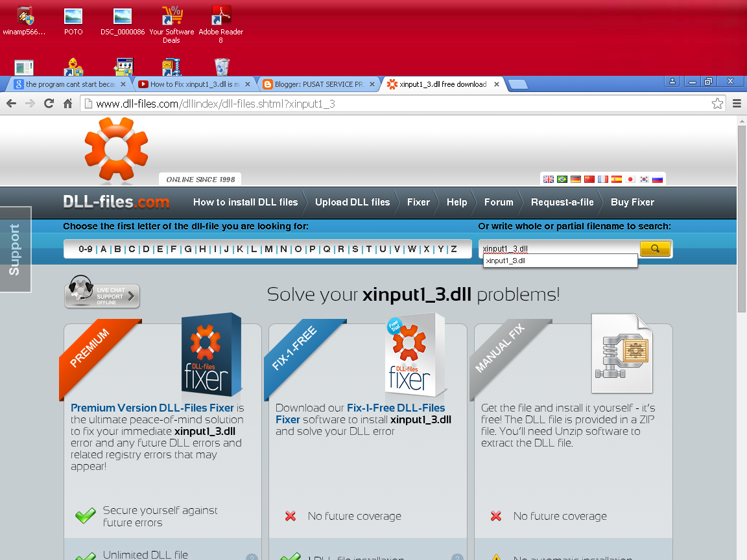Viewport: 747px width, 560px height.
Task: Select the German flag language icon
Action: point(576,179)
